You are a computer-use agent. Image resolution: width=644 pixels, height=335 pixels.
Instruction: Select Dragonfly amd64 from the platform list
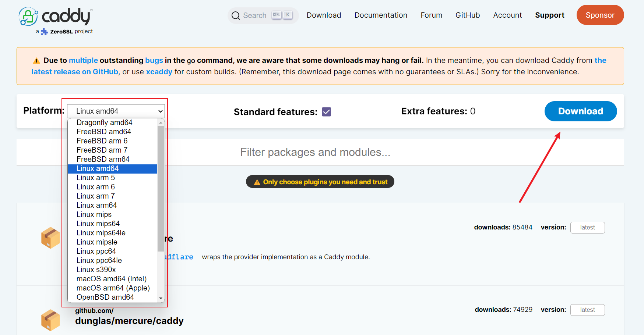(x=112, y=122)
